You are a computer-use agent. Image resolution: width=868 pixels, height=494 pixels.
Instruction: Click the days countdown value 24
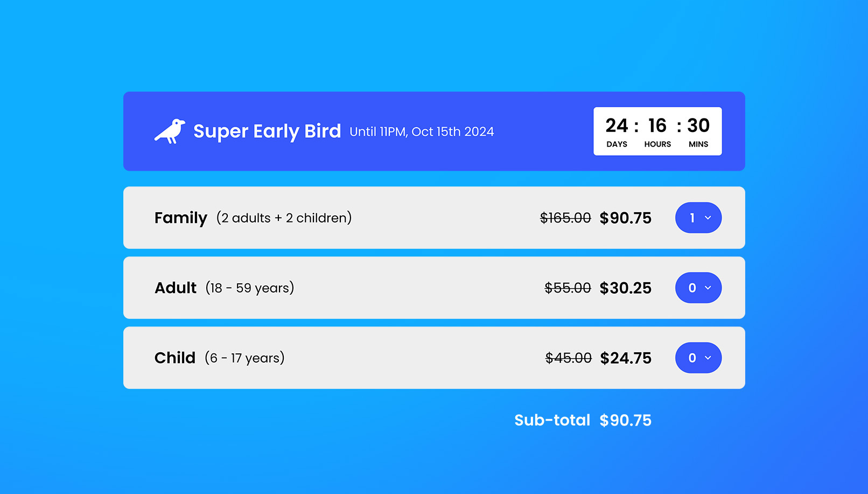point(617,126)
